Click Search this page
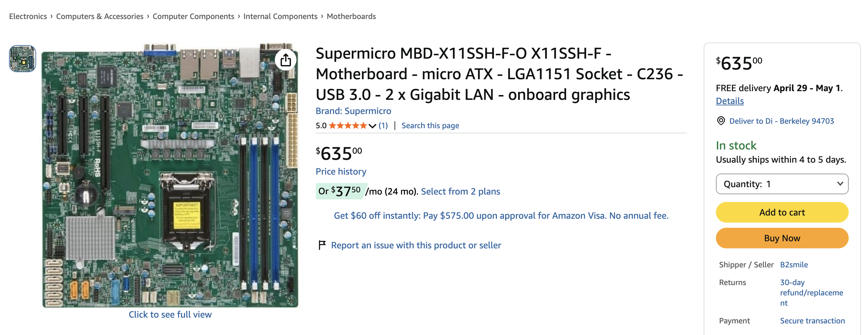868x335 pixels. pos(430,125)
